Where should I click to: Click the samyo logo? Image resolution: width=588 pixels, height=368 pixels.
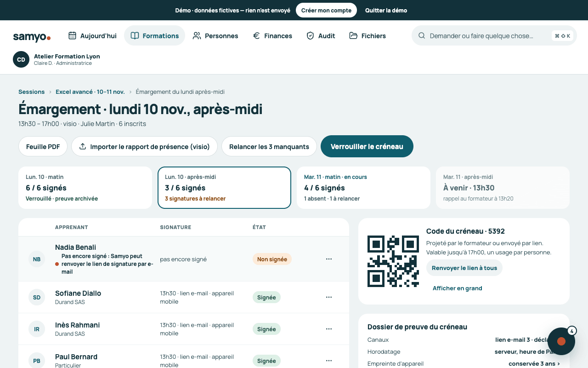coord(32,36)
